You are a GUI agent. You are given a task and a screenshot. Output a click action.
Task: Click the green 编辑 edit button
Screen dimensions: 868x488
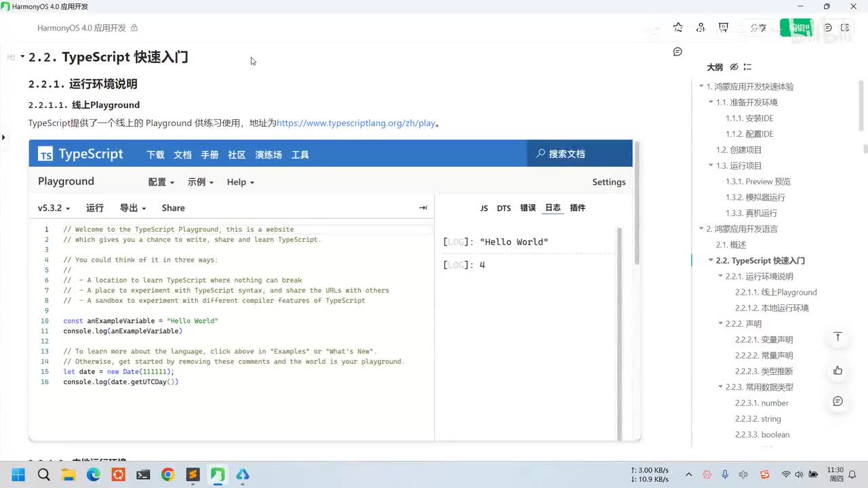pyautogui.click(x=796, y=28)
